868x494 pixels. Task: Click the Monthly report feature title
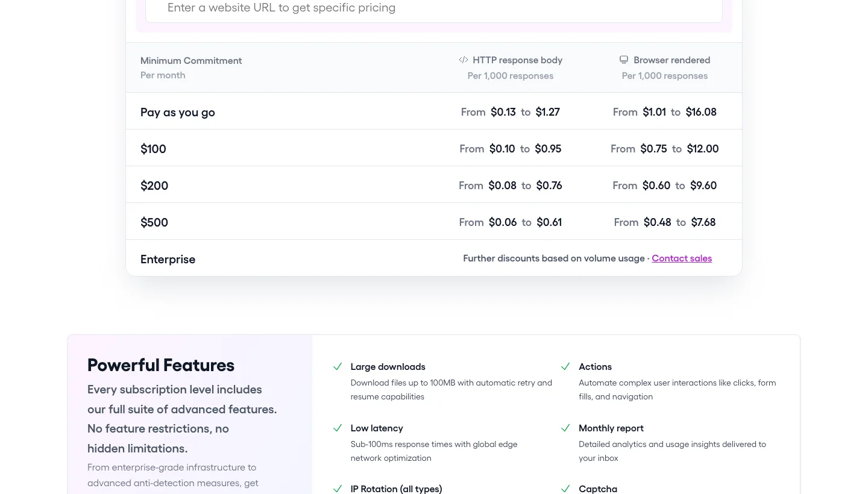(611, 428)
